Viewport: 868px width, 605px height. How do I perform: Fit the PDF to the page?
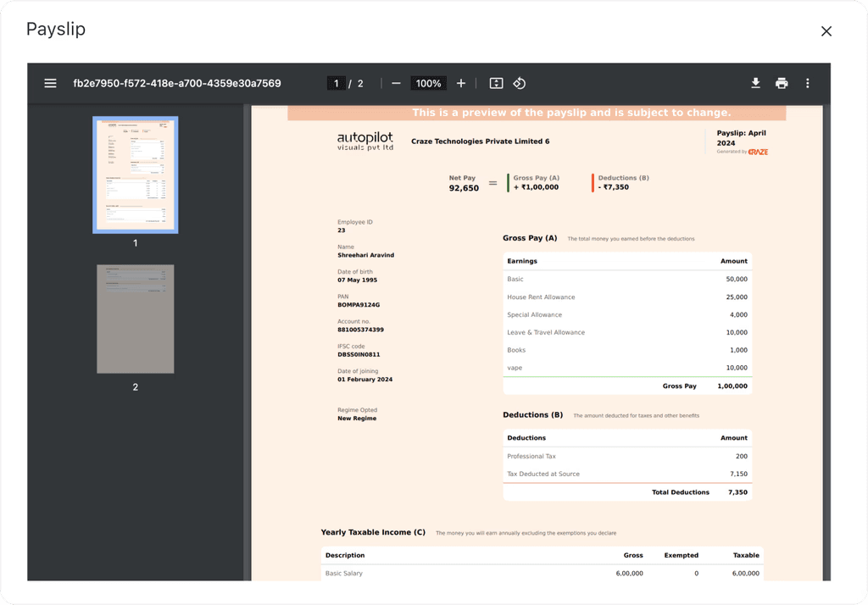[497, 83]
